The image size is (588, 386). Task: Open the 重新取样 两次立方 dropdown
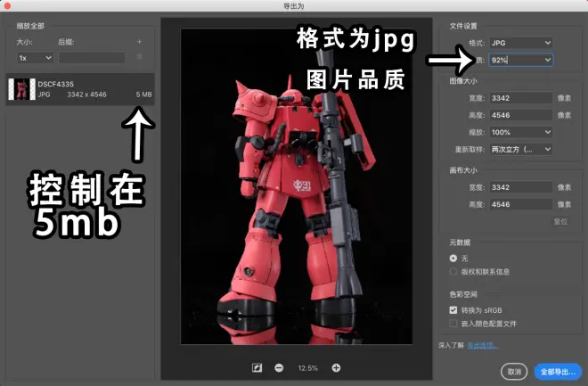pyautogui.click(x=521, y=149)
